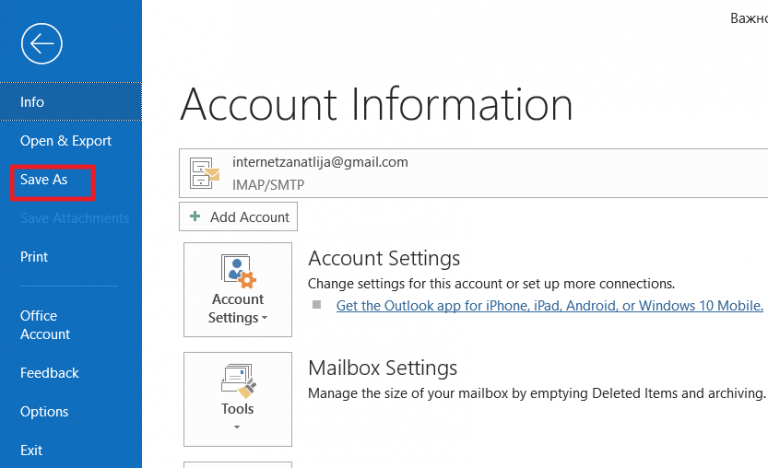Expand the Tools dropdown arrow
This screenshot has width=768, height=468.
[237, 427]
